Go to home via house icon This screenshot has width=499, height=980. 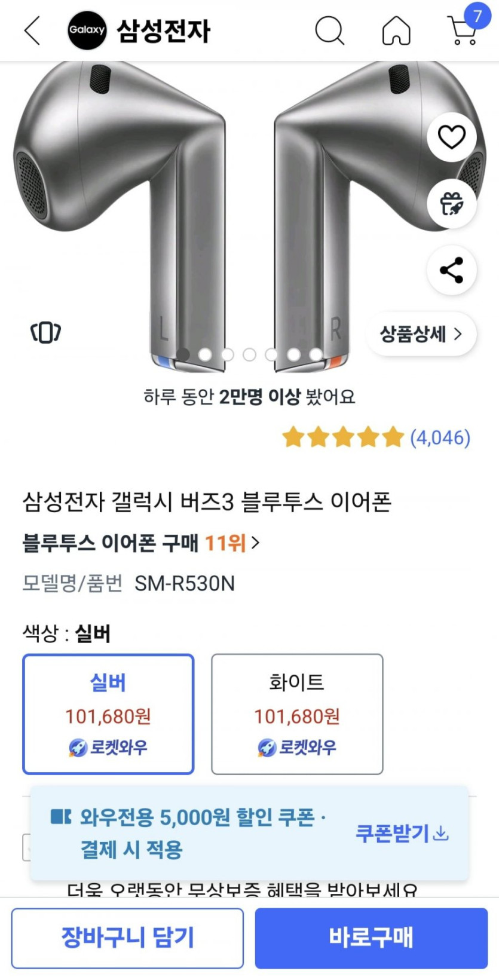click(x=396, y=30)
